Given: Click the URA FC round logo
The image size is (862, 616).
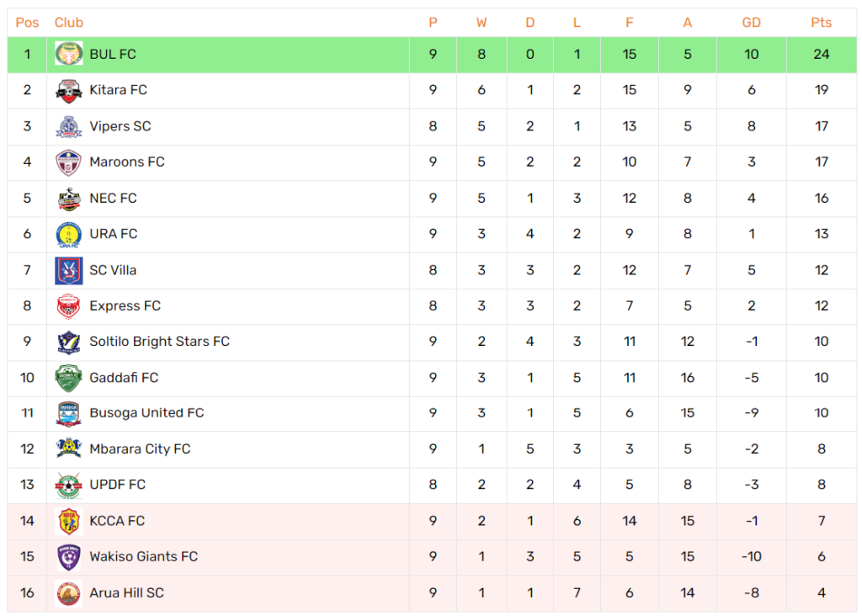Looking at the screenshot, I should pyautogui.click(x=69, y=234).
